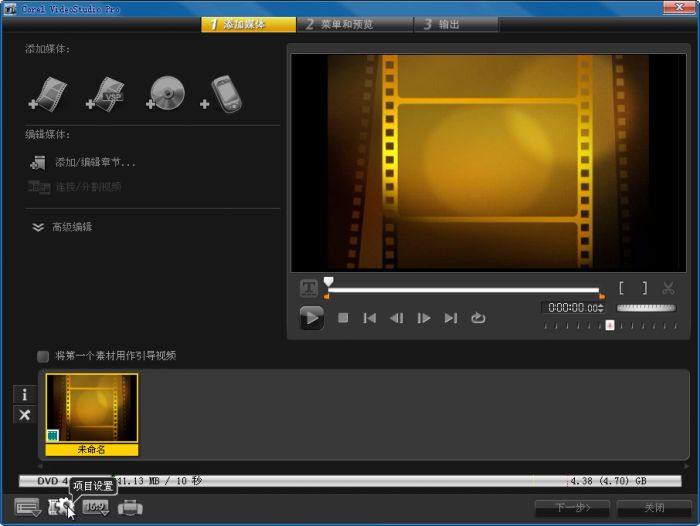Click the burner/printer icon in bottom toolbar
Image resolution: width=700 pixels, height=526 pixels.
(130, 508)
